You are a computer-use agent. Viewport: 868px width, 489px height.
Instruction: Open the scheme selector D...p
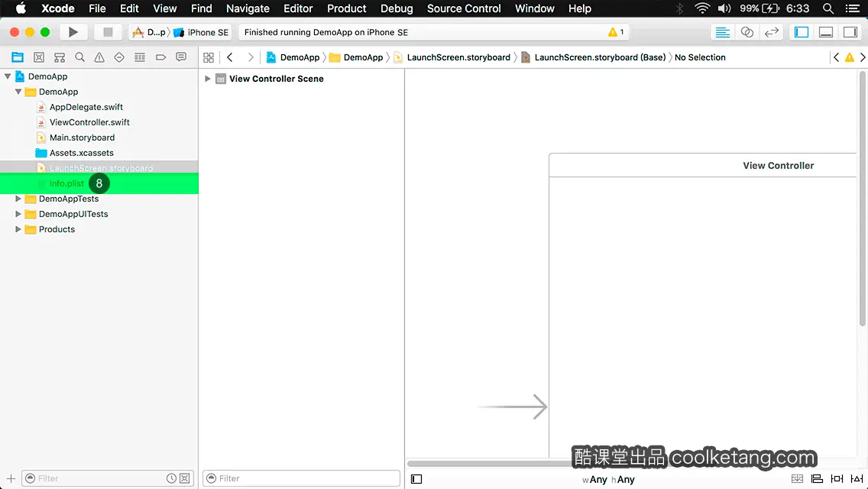(150, 32)
